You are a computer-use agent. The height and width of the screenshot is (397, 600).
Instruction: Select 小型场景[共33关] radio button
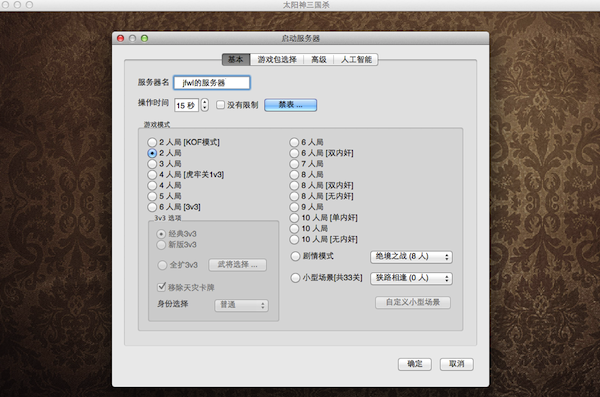point(295,278)
